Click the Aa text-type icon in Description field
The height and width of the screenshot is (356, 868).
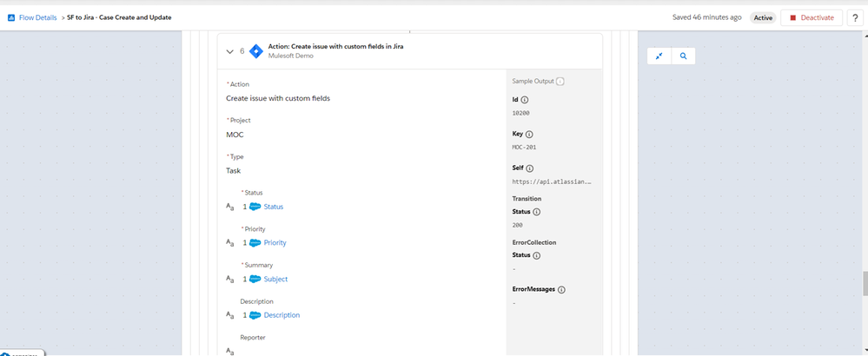pos(230,315)
